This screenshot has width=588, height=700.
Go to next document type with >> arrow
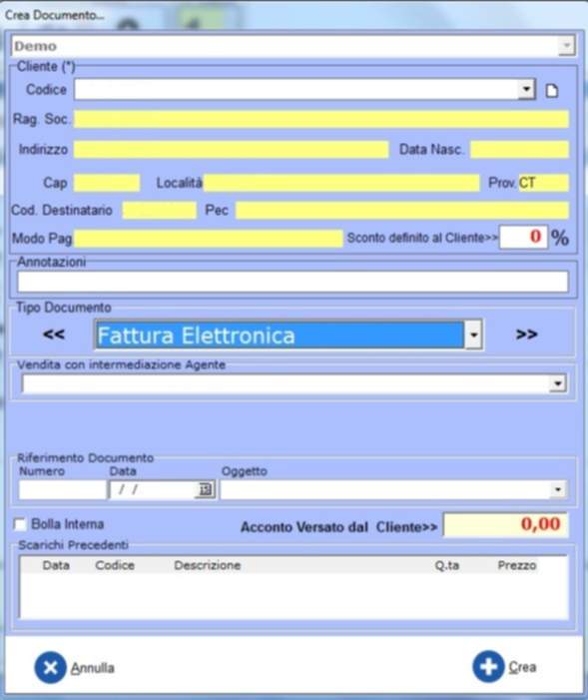(526, 334)
